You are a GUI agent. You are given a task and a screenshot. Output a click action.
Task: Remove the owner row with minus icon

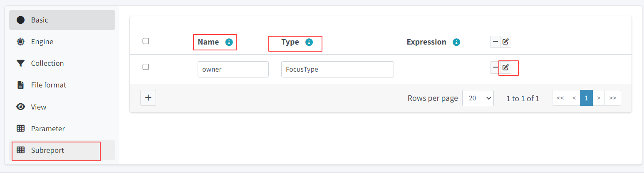point(495,67)
